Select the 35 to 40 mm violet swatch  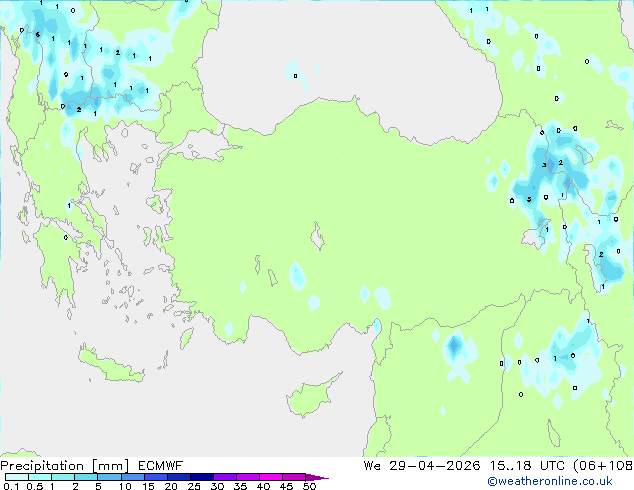(x=248, y=477)
